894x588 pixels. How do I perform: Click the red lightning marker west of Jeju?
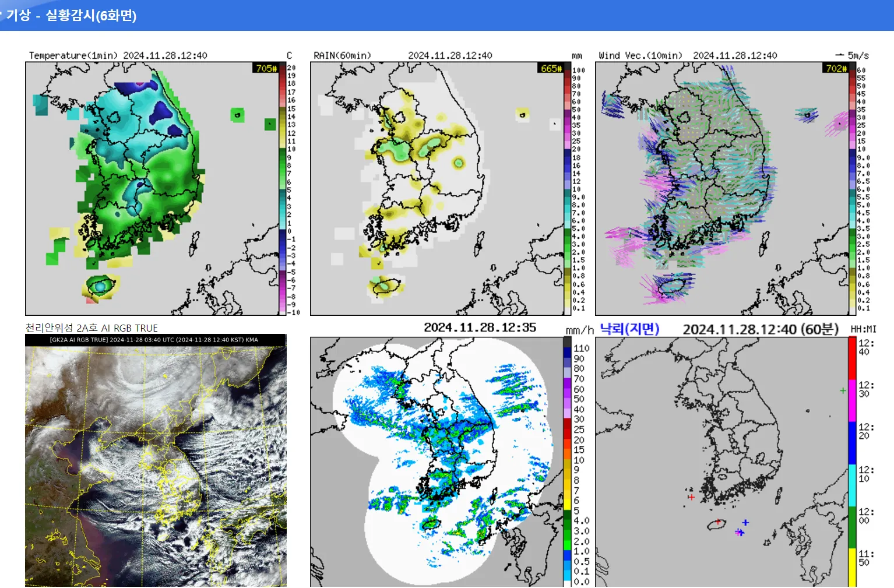(x=691, y=497)
